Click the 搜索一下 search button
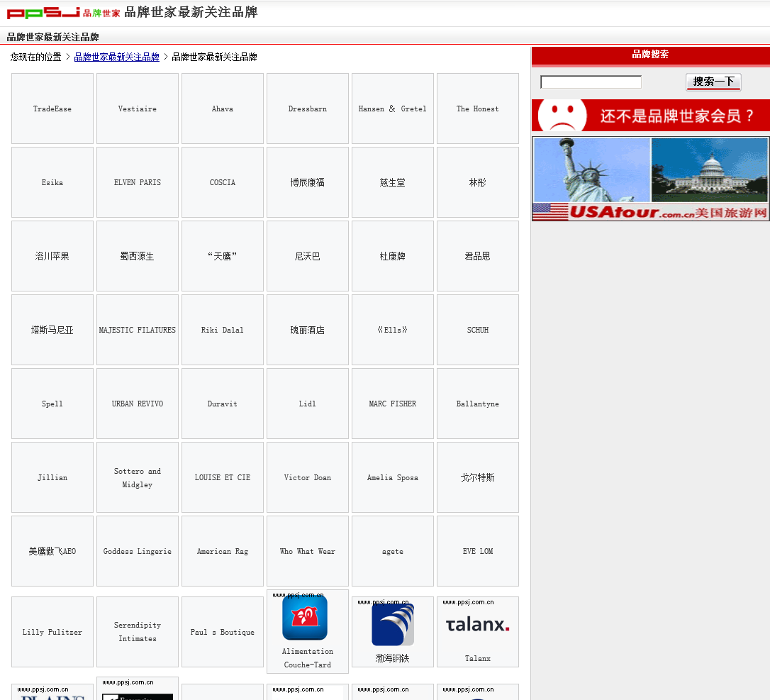770x700 pixels. click(713, 82)
